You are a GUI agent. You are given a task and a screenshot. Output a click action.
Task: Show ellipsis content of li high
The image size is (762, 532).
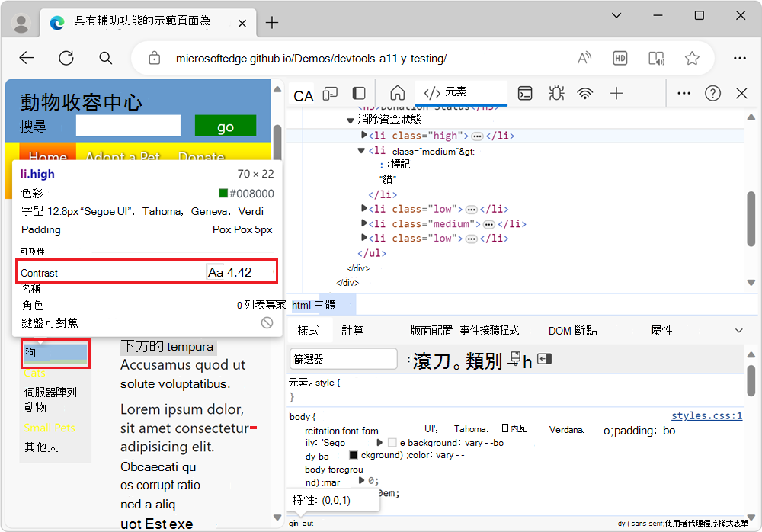pos(477,136)
